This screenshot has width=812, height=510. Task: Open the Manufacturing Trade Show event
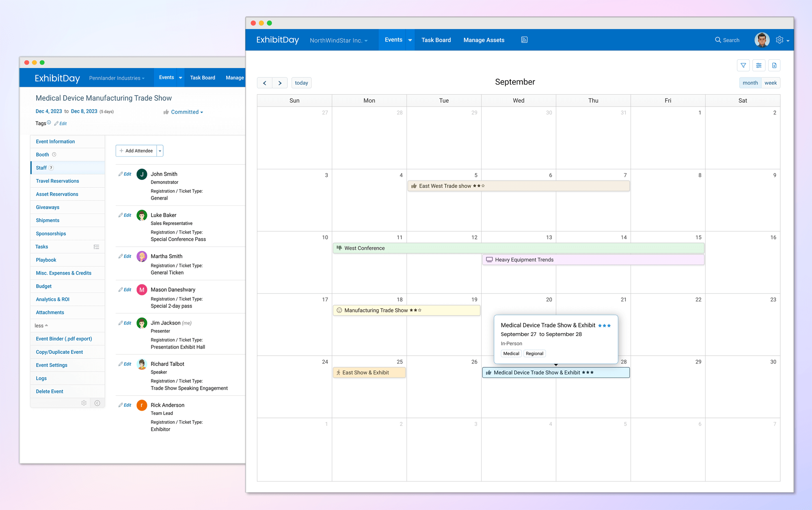point(406,310)
